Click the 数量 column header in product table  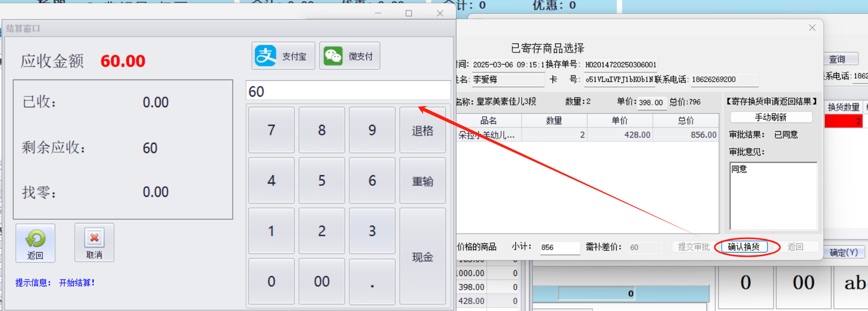tap(554, 120)
